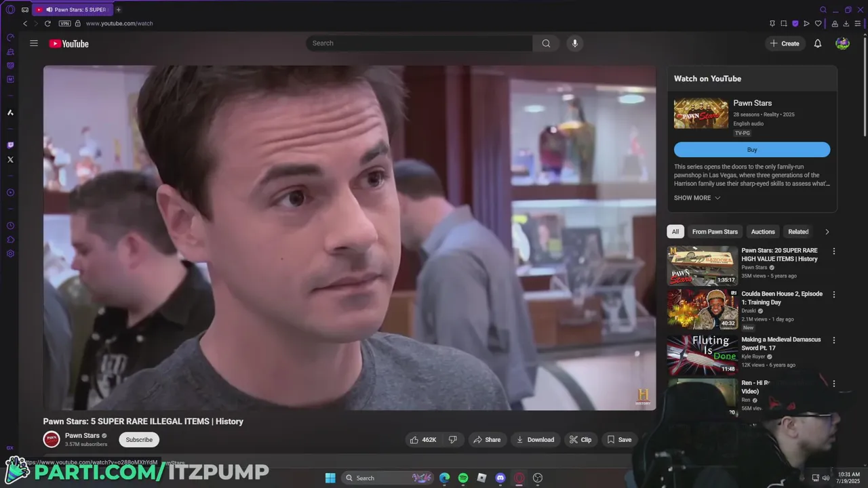The height and width of the screenshot is (488, 868).
Task: Click the Windows taskbar search box
Action: tap(387, 478)
